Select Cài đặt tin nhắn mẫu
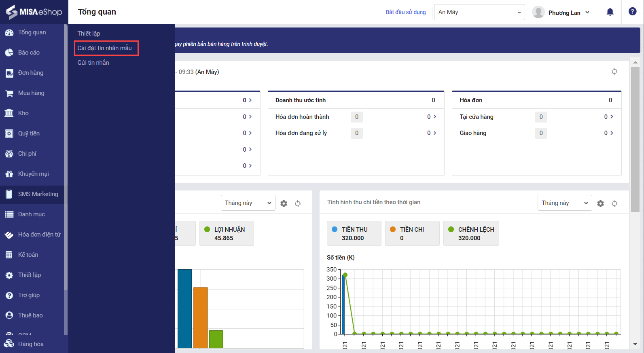This screenshot has height=353, width=644. [x=105, y=48]
